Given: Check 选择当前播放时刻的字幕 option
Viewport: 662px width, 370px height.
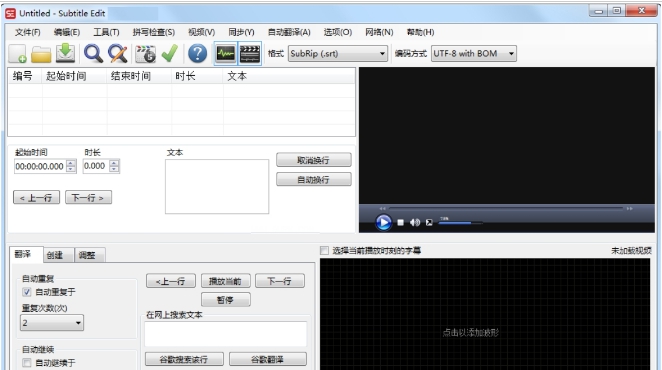Looking at the screenshot, I should tap(324, 250).
